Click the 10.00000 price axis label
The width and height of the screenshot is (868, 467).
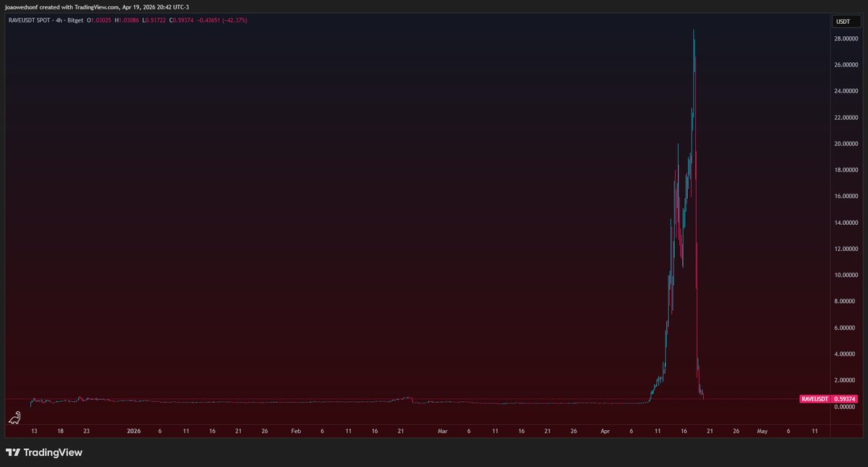click(x=847, y=275)
